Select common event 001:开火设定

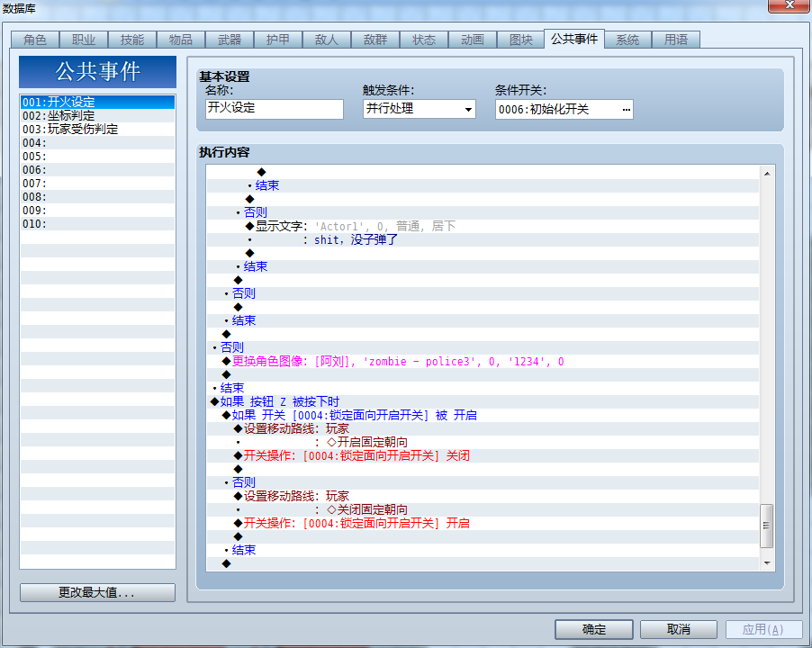tap(97, 102)
